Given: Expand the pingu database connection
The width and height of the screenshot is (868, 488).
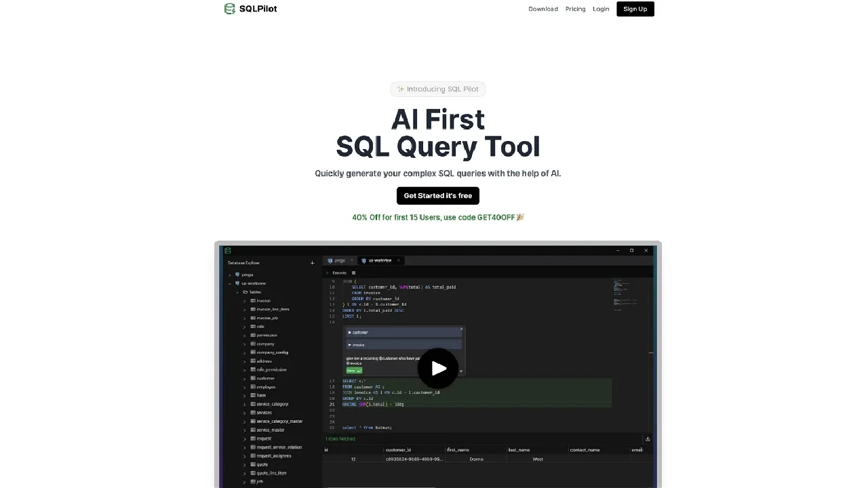Looking at the screenshot, I should (x=230, y=275).
